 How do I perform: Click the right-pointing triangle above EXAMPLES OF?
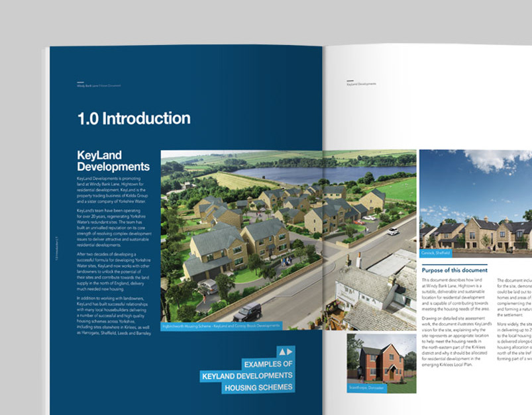tap(290, 352)
